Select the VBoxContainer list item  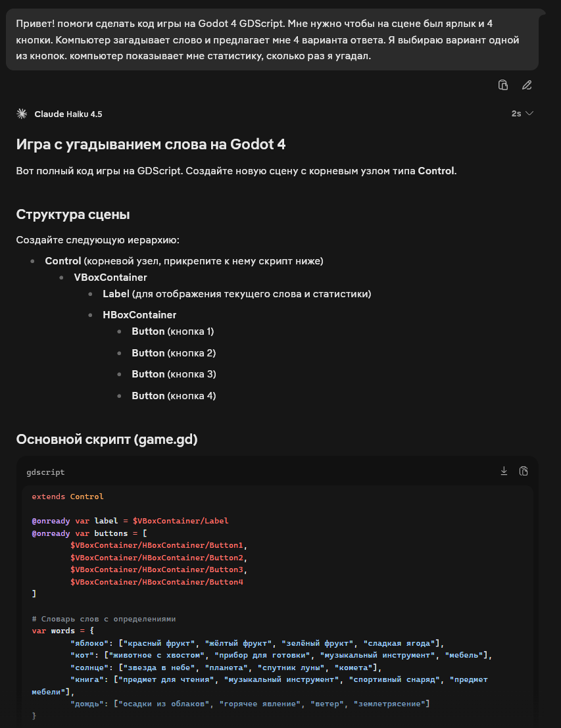(110, 277)
